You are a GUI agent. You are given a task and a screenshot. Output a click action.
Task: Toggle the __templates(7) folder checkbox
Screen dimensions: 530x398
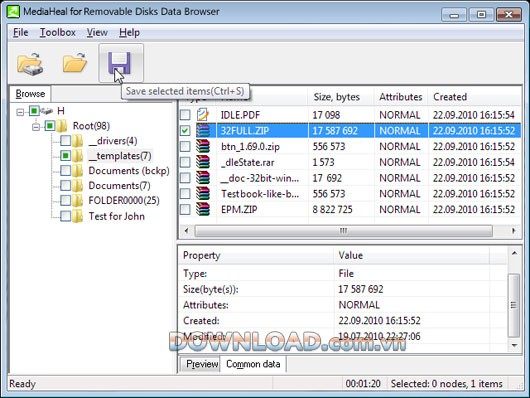[66, 156]
